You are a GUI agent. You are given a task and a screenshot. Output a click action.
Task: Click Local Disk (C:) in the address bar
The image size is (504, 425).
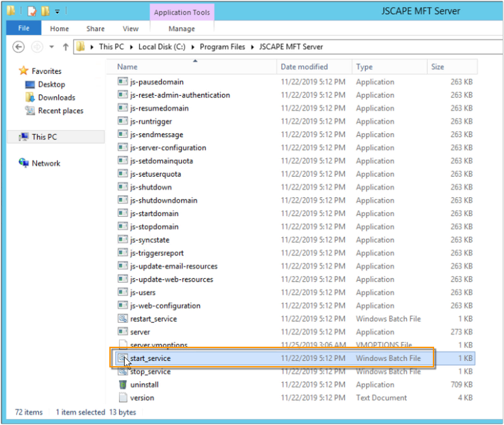[x=162, y=47]
